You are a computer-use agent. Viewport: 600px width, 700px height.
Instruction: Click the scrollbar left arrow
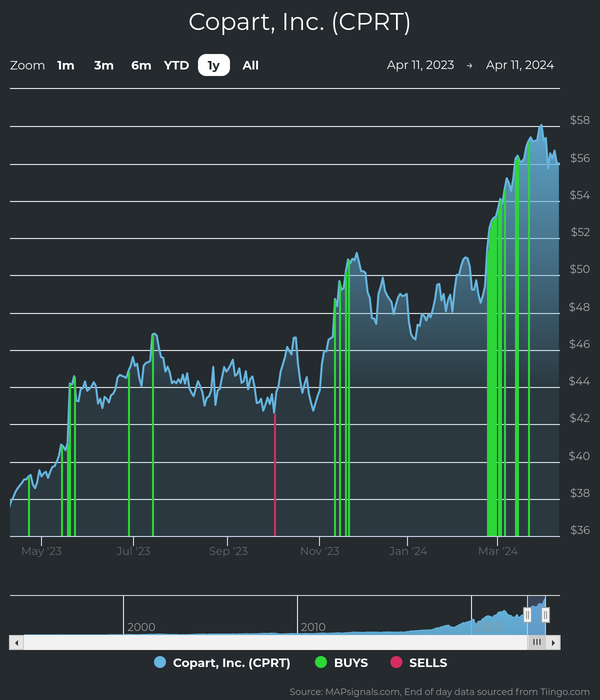16,642
